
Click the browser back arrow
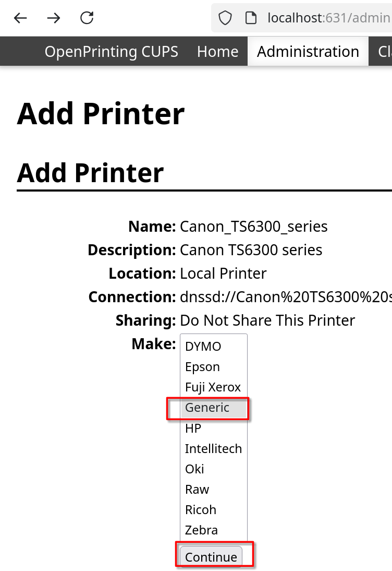[x=20, y=18]
